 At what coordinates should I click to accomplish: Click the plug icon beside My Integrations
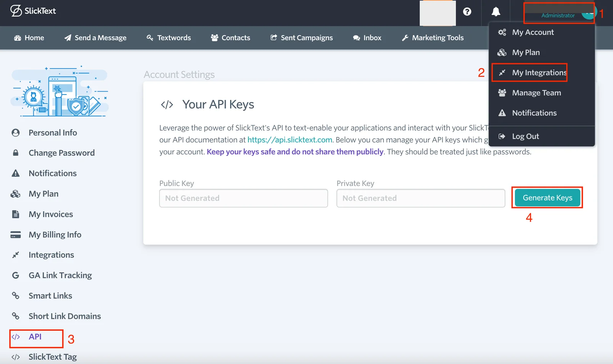pos(502,73)
